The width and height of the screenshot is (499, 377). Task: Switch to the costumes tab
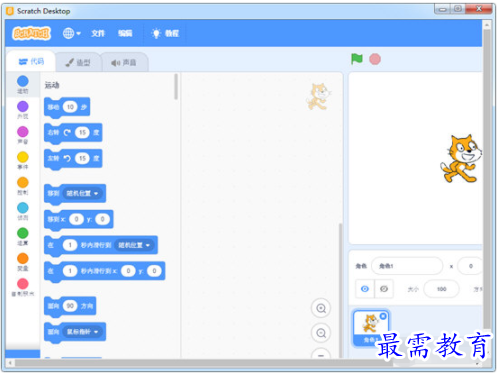[78, 62]
